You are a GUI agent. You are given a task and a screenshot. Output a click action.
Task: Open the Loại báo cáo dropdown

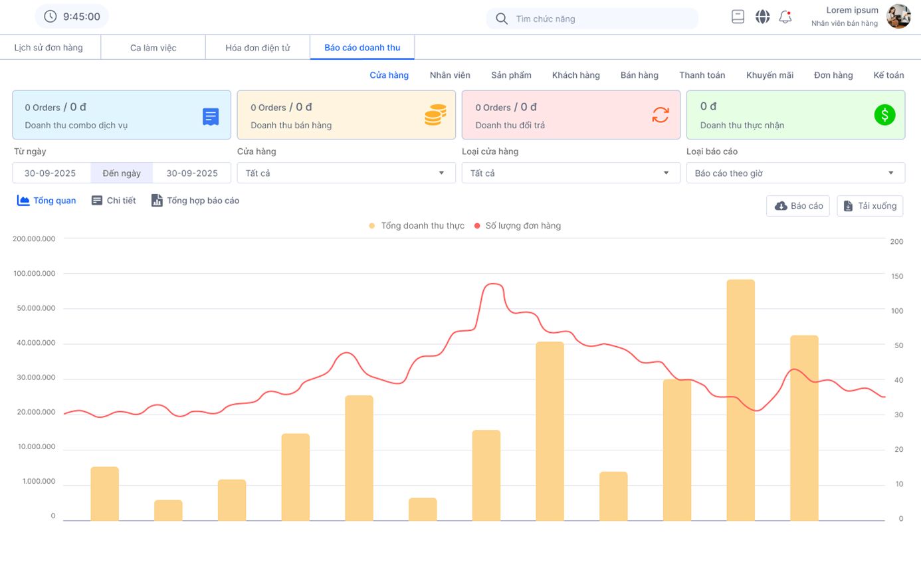(795, 173)
